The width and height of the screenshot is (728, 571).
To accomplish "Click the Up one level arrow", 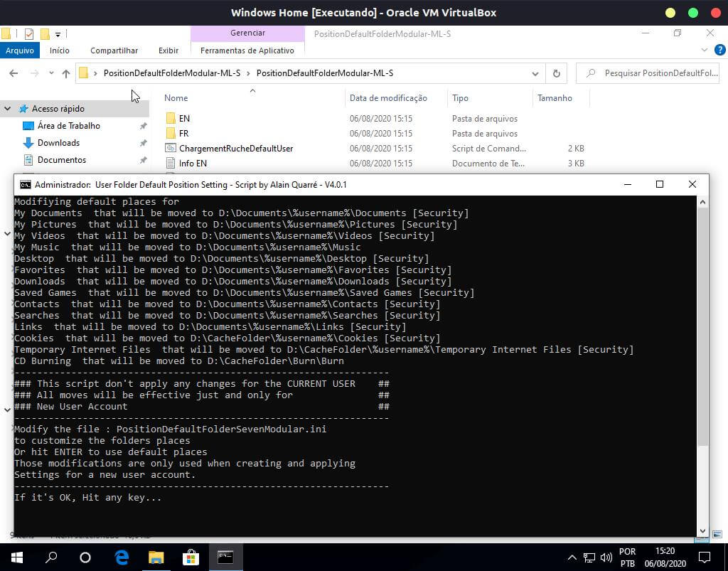I will click(x=66, y=73).
